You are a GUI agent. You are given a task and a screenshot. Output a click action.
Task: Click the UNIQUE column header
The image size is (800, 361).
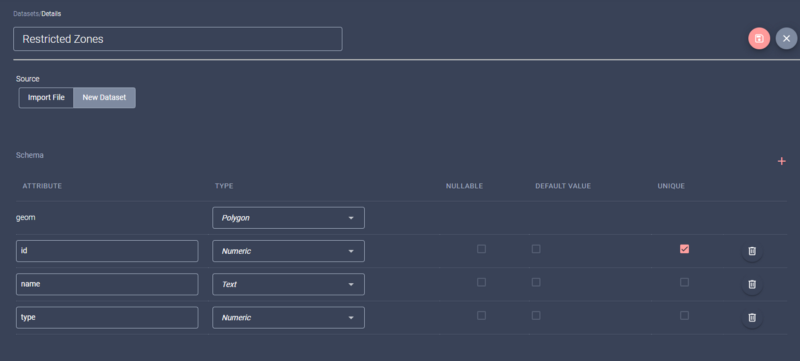point(671,186)
